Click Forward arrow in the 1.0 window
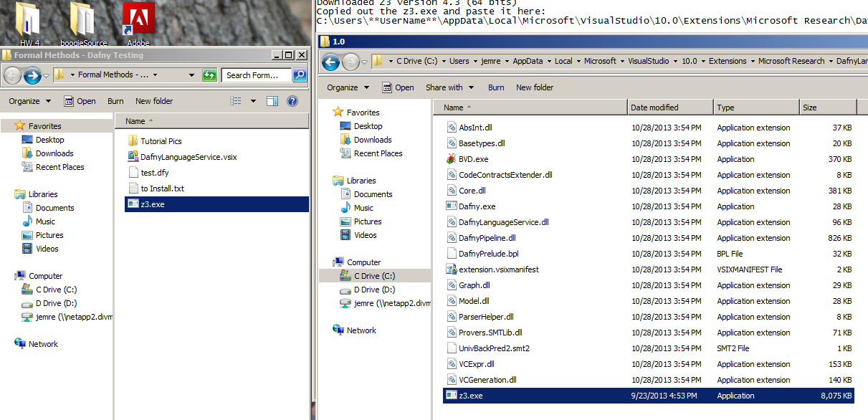868x420 pixels. 350,62
